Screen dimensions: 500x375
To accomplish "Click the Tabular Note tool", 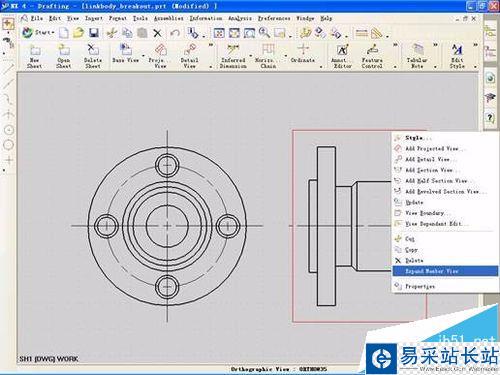I will 417,57.
